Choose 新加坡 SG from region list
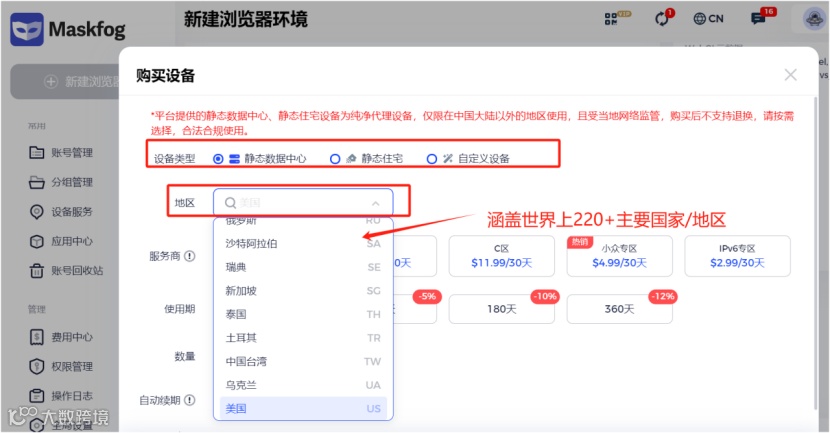Viewport: 830px width, 433px height. click(303, 291)
